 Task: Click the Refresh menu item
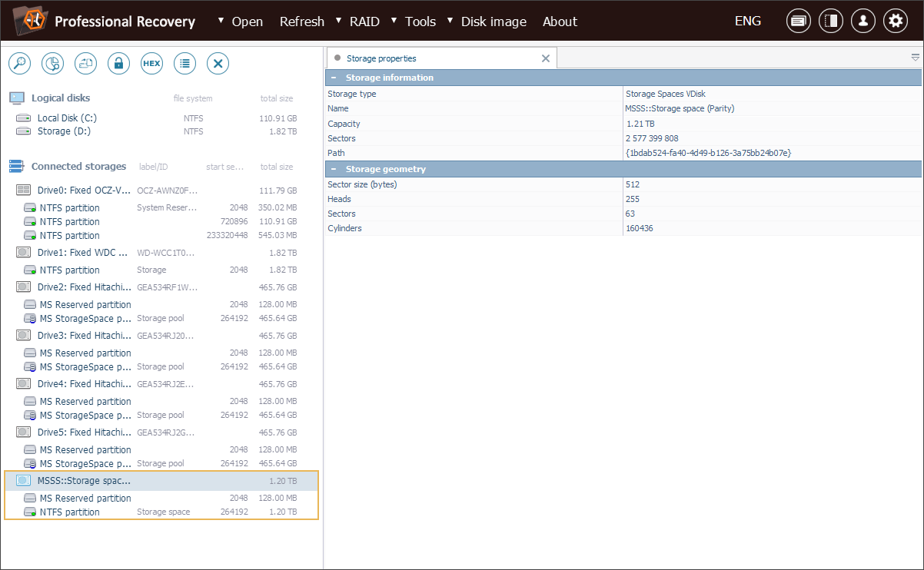(x=302, y=22)
